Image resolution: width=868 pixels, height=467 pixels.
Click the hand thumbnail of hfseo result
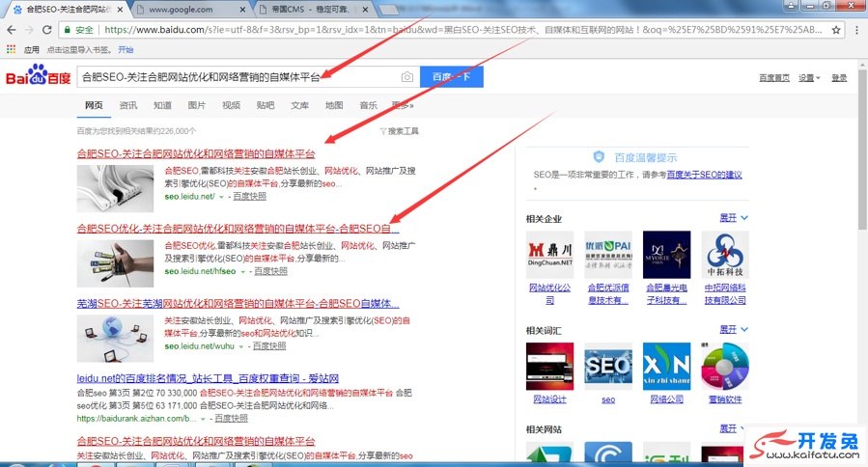[x=115, y=263]
